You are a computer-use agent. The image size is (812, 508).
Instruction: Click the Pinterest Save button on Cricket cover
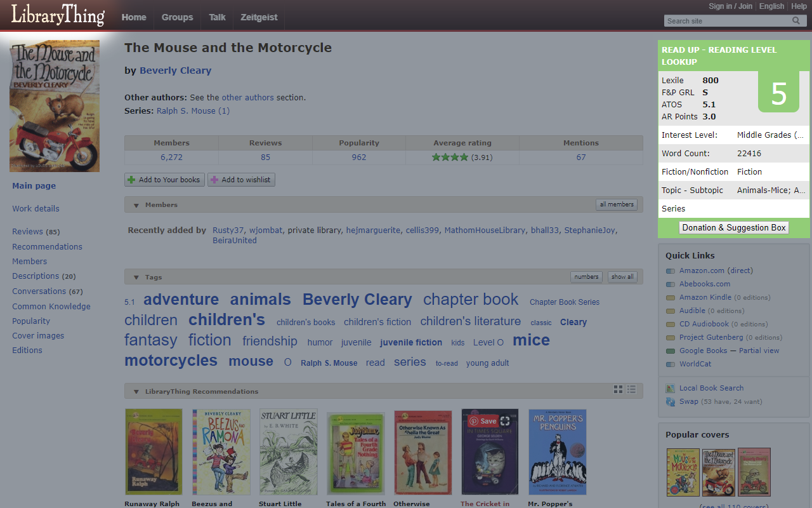[483, 421]
